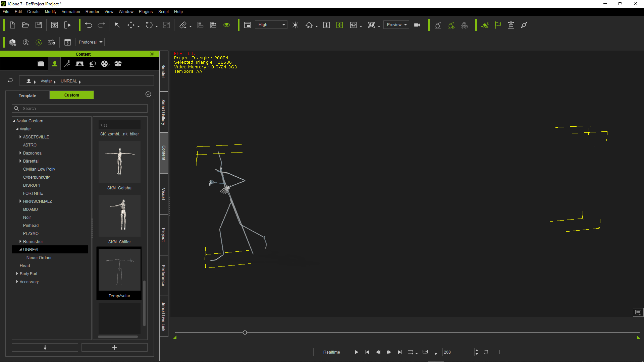Toggle the Preview window icon

pos(247,25)
